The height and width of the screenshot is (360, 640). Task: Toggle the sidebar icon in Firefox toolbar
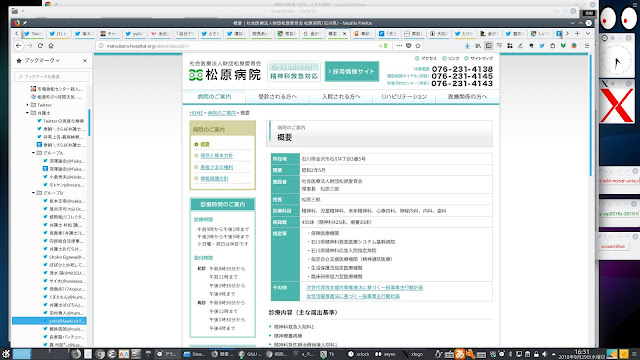coord(489,46)
